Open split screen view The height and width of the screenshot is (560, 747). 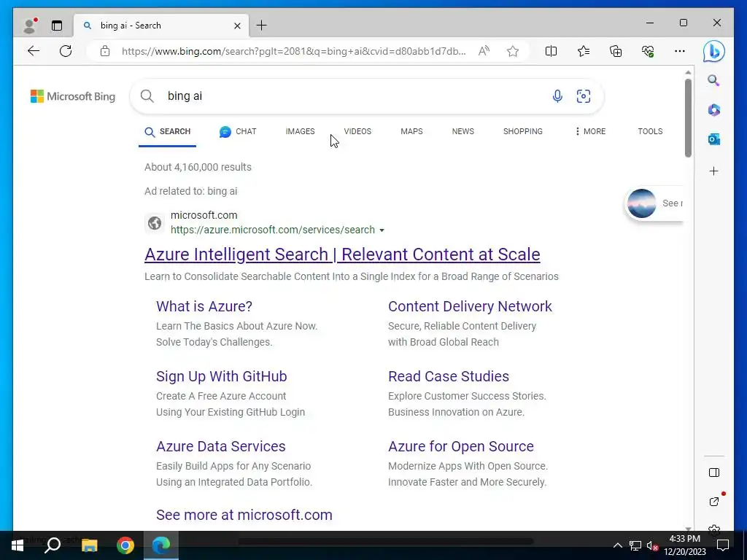(551, 51)
